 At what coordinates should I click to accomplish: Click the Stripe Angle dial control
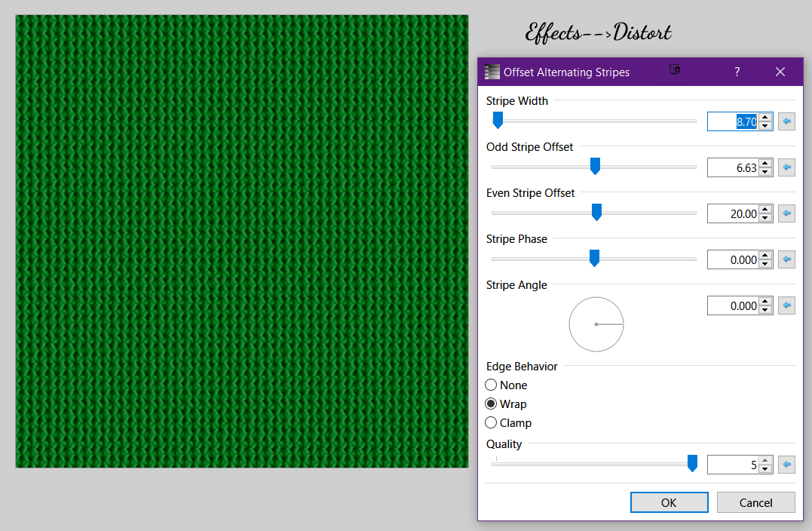pos(596,324)
